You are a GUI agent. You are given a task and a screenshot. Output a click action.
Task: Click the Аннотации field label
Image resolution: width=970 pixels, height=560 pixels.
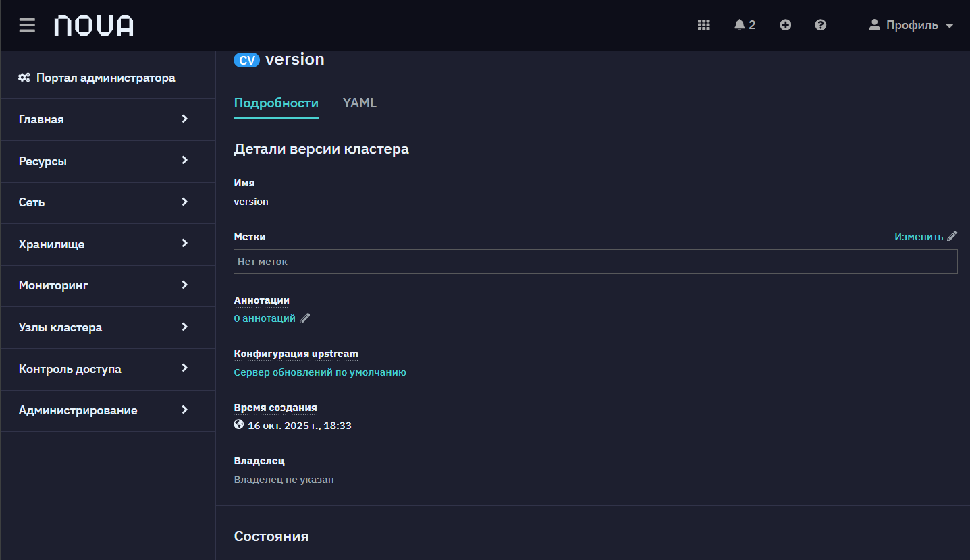[x=262, y=300]
